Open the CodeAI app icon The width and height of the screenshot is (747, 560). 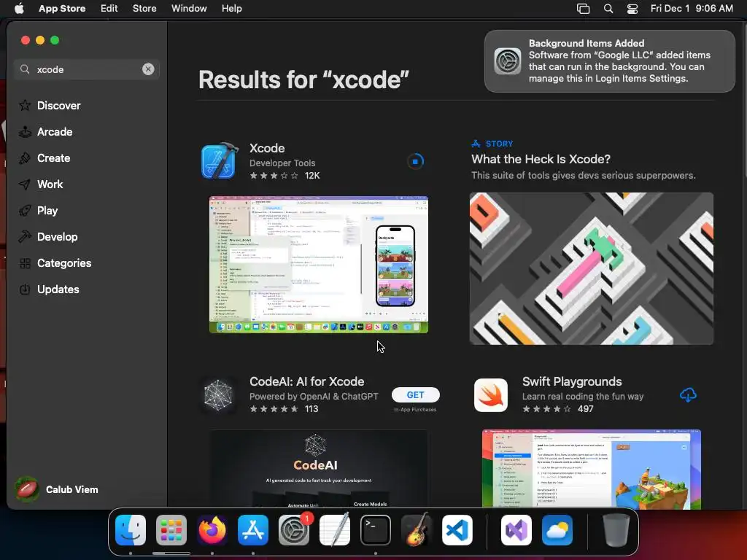click(218, 394)
